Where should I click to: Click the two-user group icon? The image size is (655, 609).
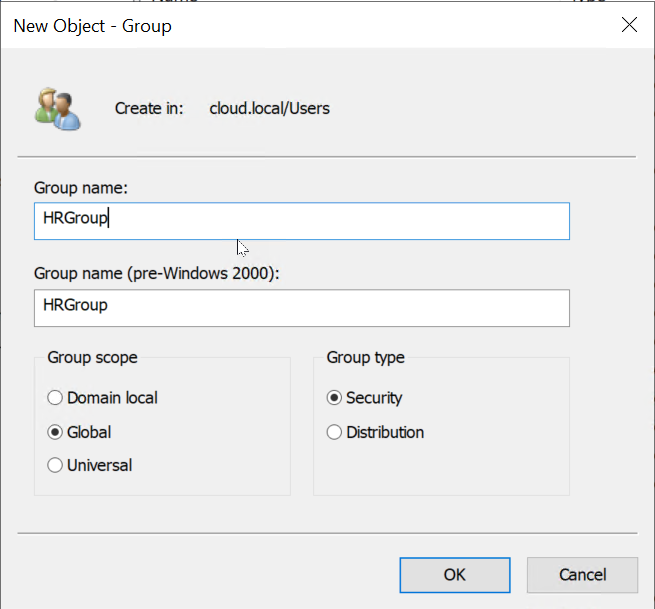[x=58, y=109]
